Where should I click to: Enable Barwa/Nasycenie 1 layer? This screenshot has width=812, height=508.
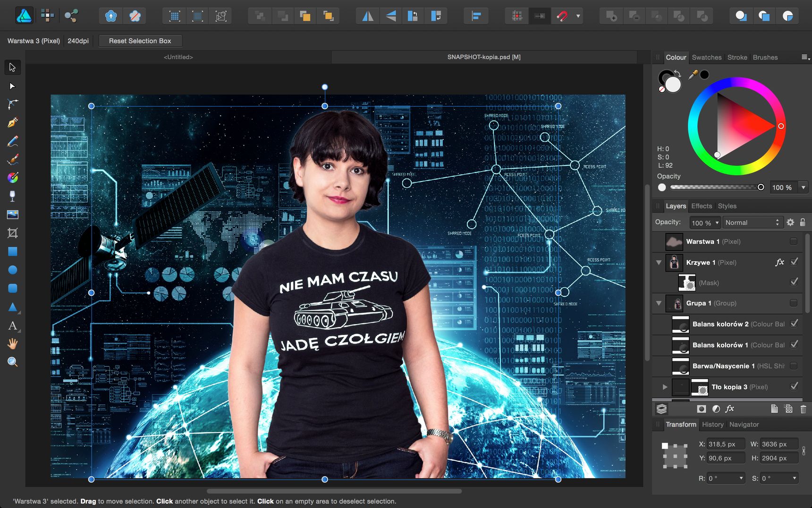click(x=794, y=366)
